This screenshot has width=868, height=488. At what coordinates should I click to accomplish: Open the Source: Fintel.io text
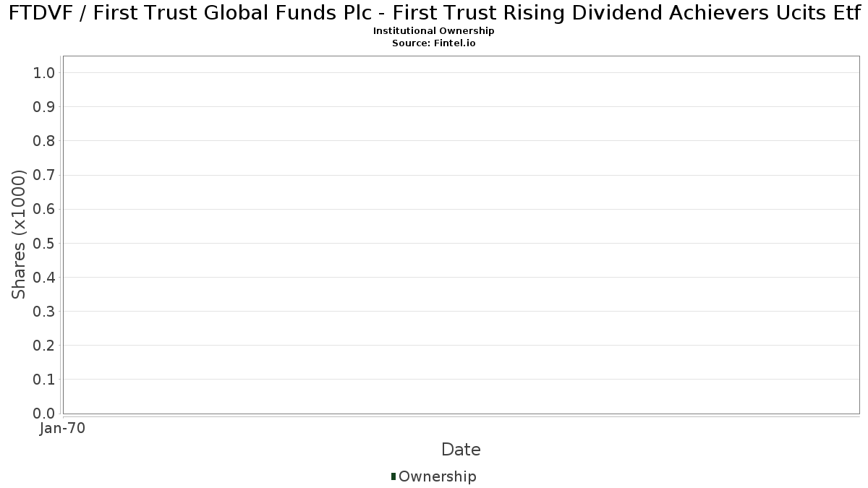click(x=433, y=43)
